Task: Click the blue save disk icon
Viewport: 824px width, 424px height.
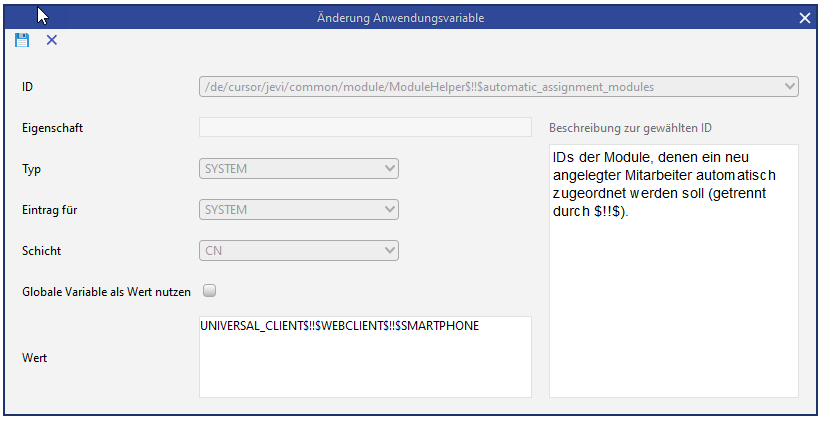Action: (22, 40)
